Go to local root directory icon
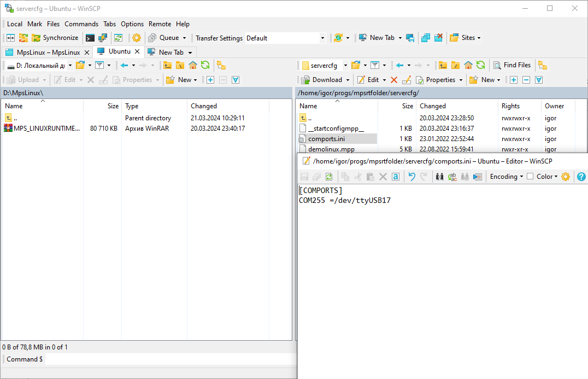This screenshot has width=588, height=379. click(x=180, y=66)
